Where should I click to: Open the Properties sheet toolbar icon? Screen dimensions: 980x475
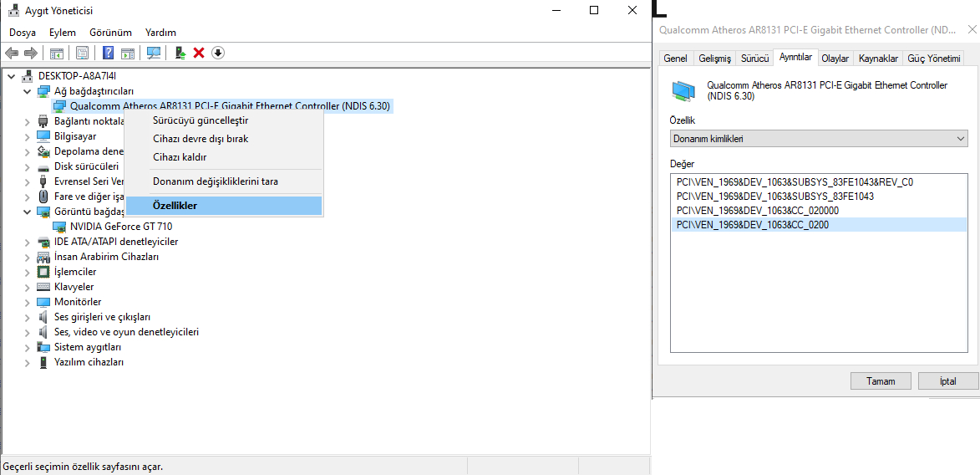(82, 54)
